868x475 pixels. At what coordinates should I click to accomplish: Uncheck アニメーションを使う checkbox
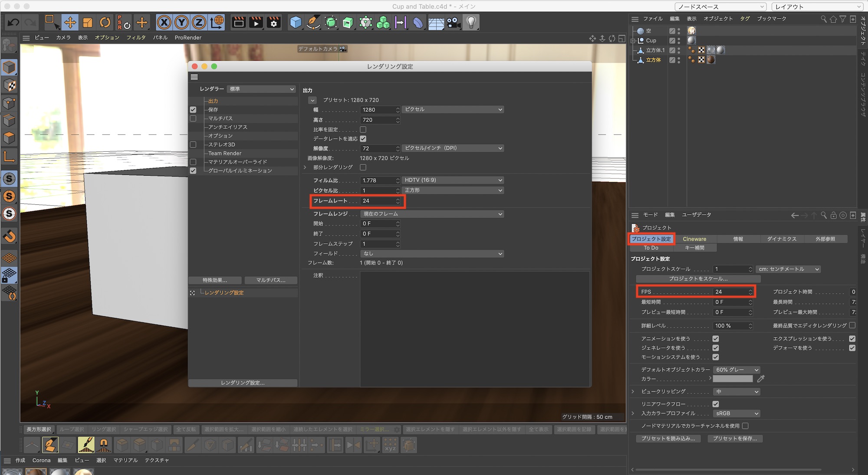point(716,338)
